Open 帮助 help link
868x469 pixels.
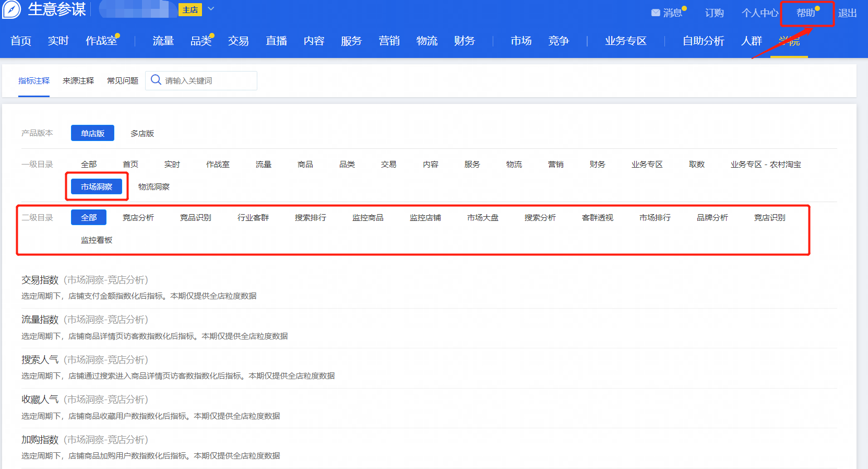(x=805, y=13)
